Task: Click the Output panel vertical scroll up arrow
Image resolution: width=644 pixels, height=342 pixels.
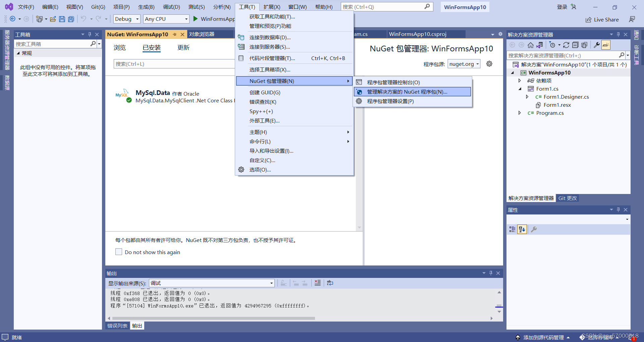Action: 499,292
